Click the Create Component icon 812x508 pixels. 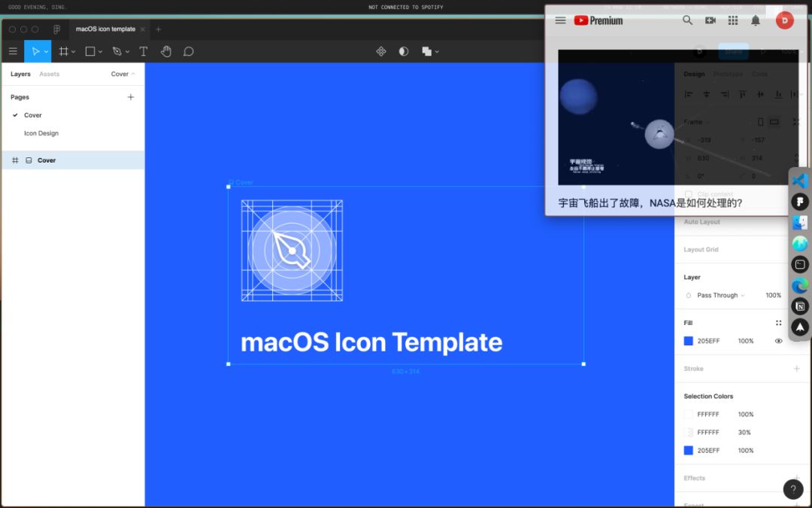381,51
